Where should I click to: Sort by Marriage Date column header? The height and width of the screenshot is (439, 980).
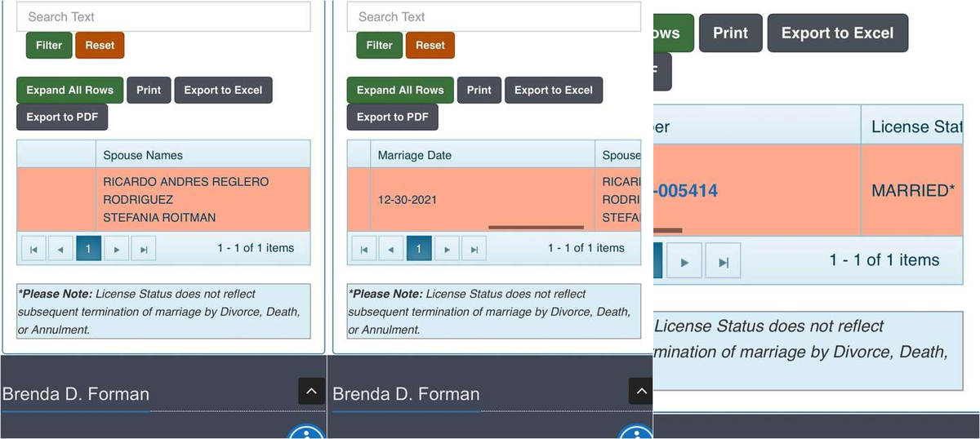[x=415, y=155]
